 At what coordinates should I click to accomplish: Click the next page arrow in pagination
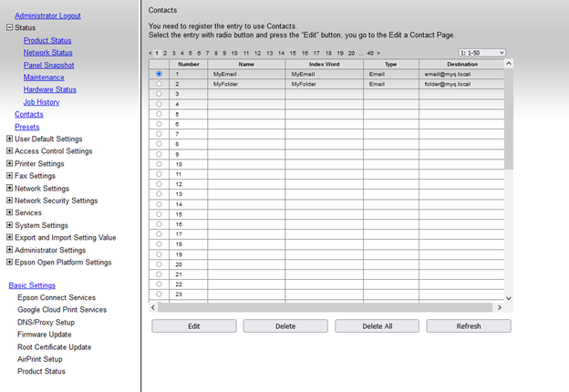tap(378, 54)
